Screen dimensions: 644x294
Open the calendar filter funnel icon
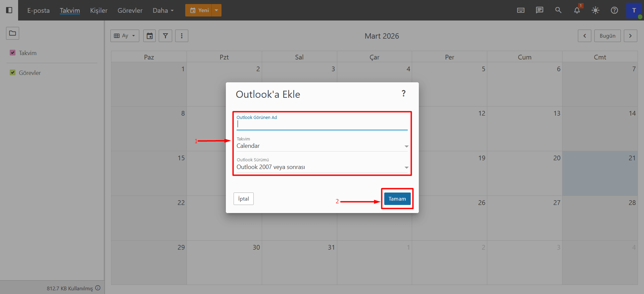pos(165,36)
